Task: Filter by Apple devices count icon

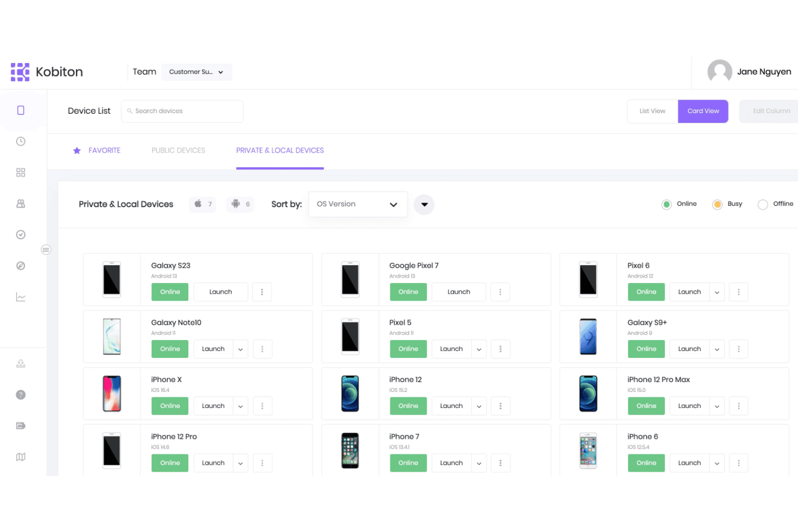Action: click(203, 204)
